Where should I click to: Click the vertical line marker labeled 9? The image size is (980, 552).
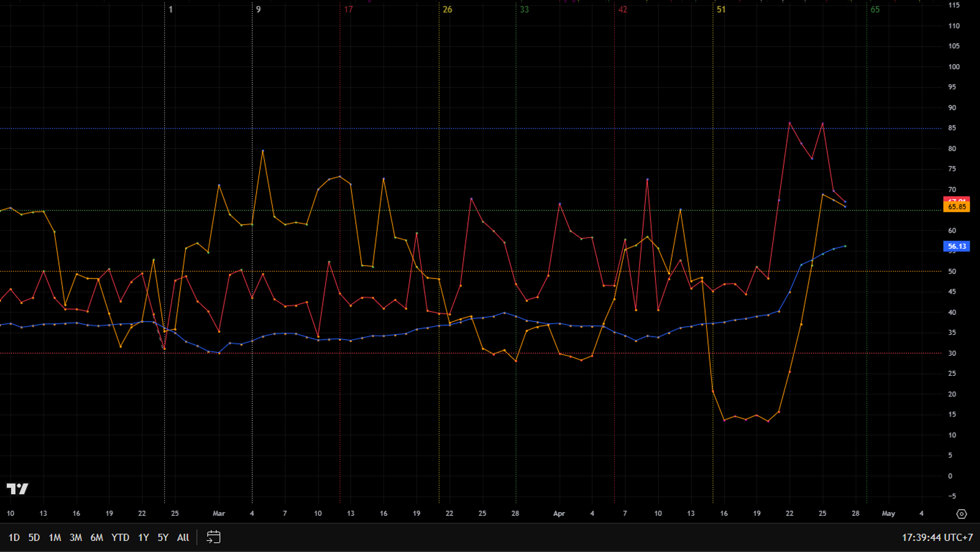[x=258, y=10]
